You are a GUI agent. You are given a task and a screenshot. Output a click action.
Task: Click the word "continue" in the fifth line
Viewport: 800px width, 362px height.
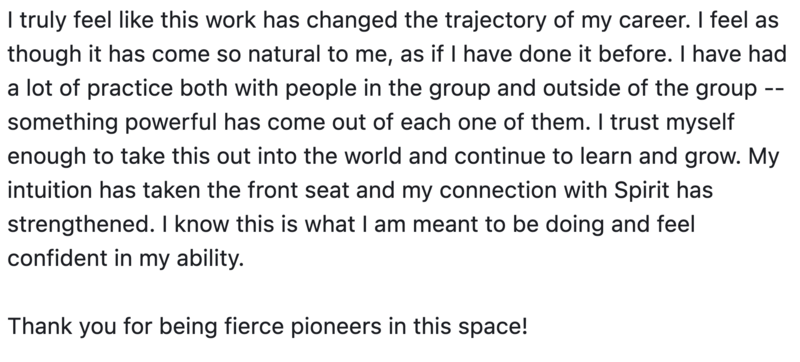click(x=502, y=157)
